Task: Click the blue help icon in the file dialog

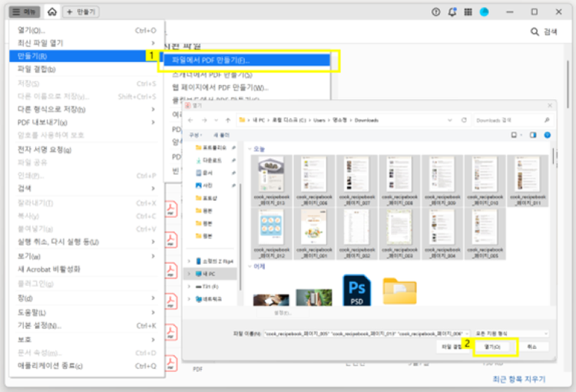Action: (x=548, y=135)
